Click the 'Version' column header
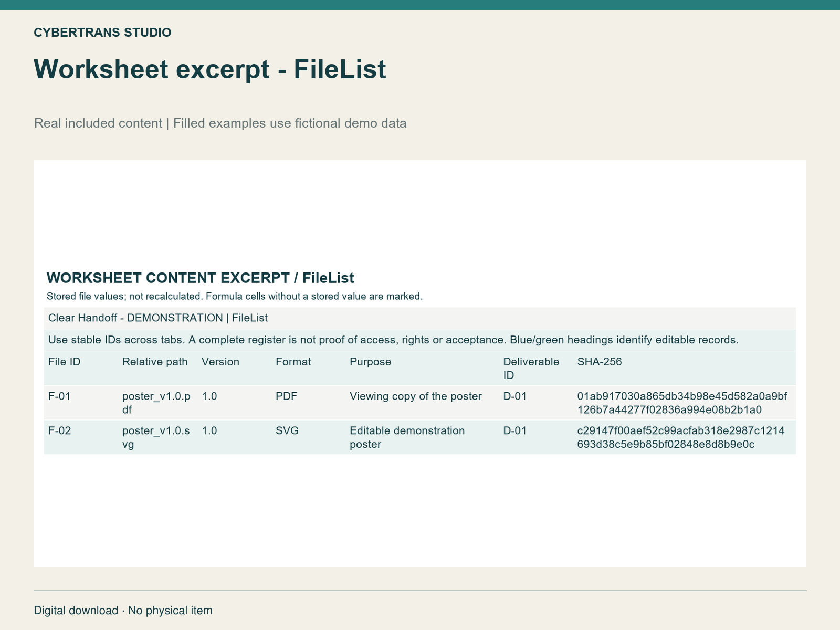Image resolution: width=840 pixels, height=630 pixels. click(220, 362)
